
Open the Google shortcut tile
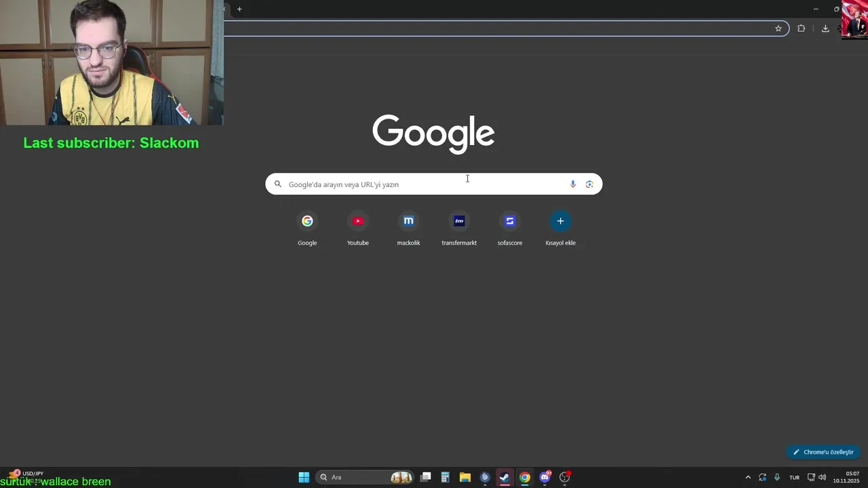pyautogui.click(x=307, y=229)
